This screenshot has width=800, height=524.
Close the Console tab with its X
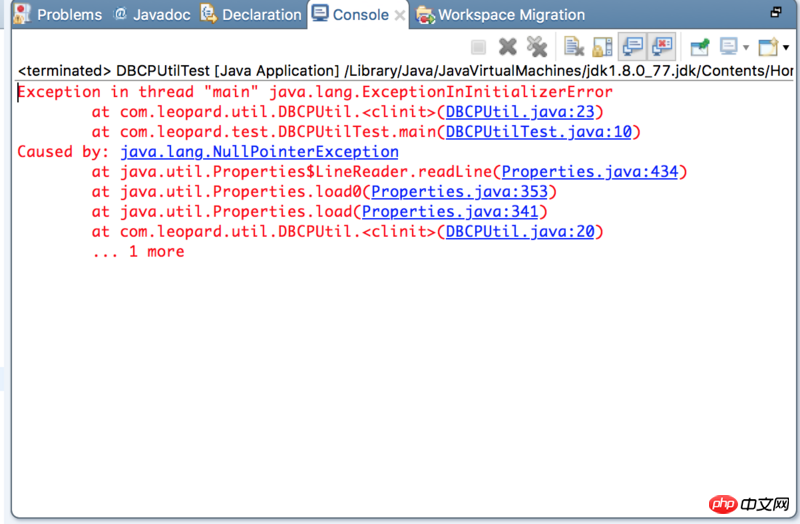400,16
